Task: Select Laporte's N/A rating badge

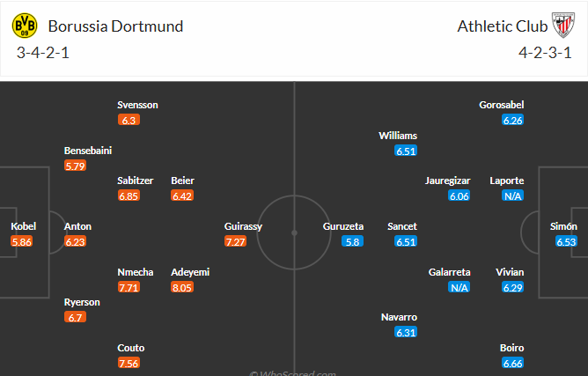Action: click(x=513, y=195)
